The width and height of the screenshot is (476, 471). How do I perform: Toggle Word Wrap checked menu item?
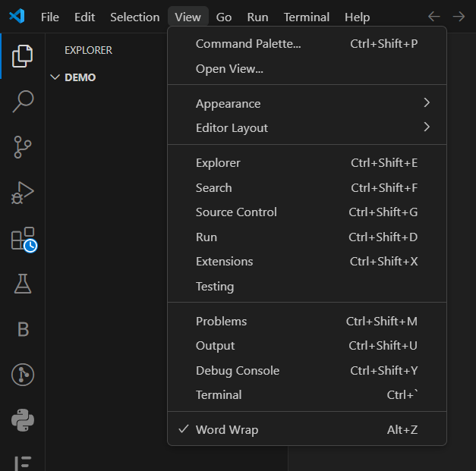(x=226, y=430)
